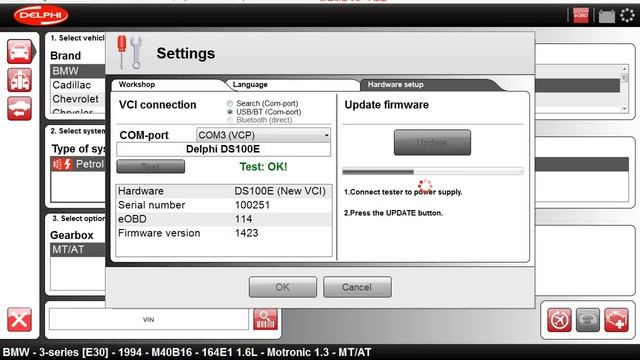Viewport: 640px width, 360px height.
Task: Click the grey car icon at bottom right
Action: (x=588, y=320)
